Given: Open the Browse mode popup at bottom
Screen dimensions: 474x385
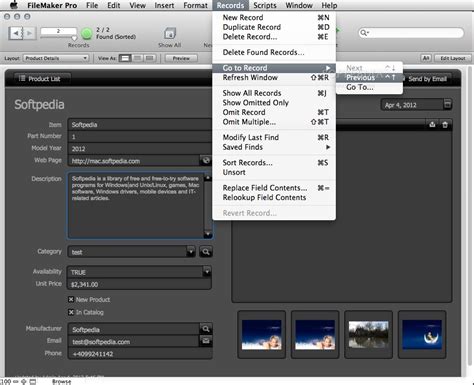Looking at the screenshot, I should pyautogui.click(x=62, y=381).
